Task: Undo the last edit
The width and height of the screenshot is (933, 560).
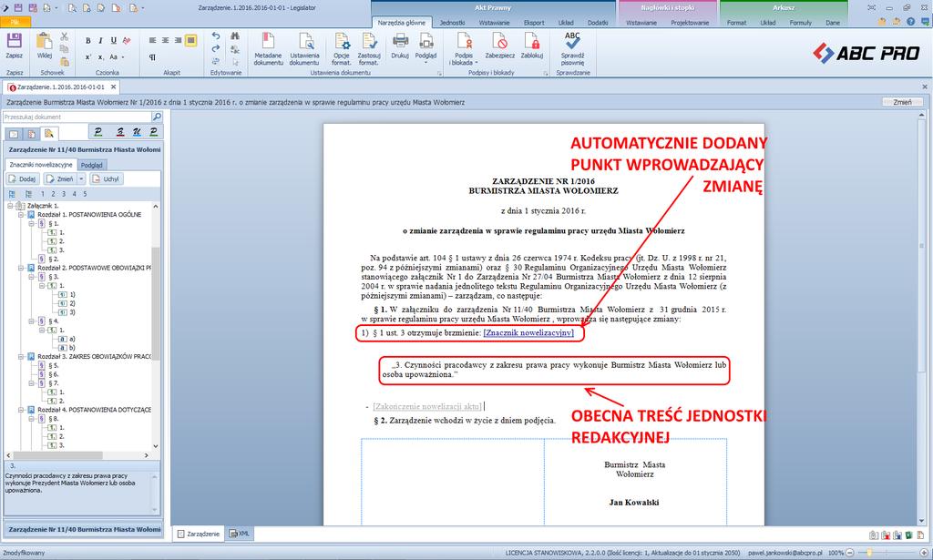Action: [x=215, y=36]
